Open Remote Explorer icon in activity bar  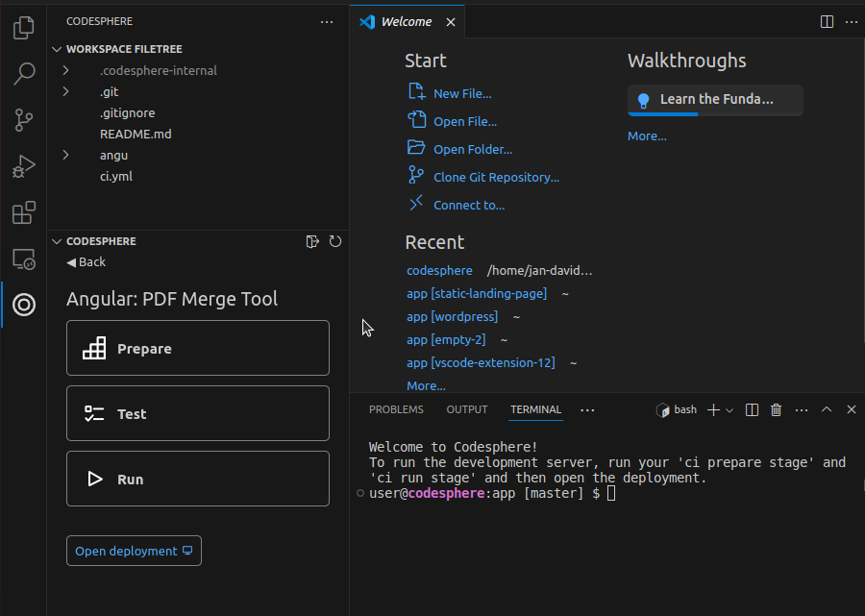(x=24, y=259)
